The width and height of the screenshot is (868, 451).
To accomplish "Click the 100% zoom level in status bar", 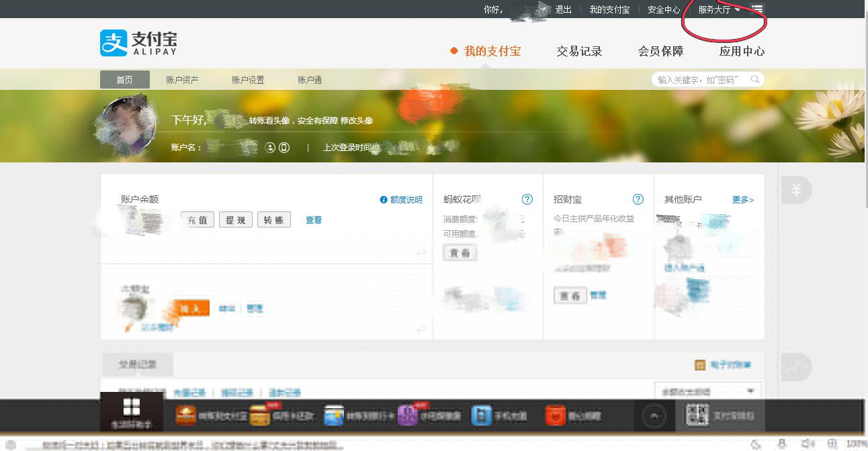I will point(856,444).
